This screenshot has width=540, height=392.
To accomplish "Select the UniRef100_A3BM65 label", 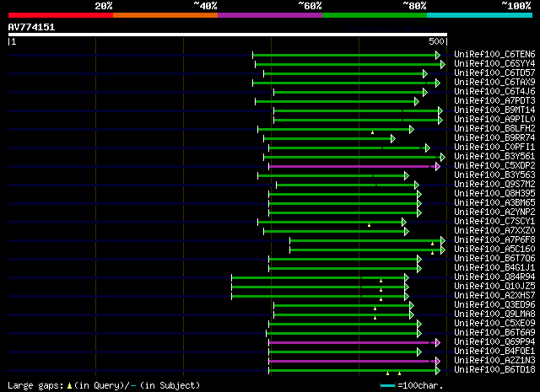I will point(494,203).
